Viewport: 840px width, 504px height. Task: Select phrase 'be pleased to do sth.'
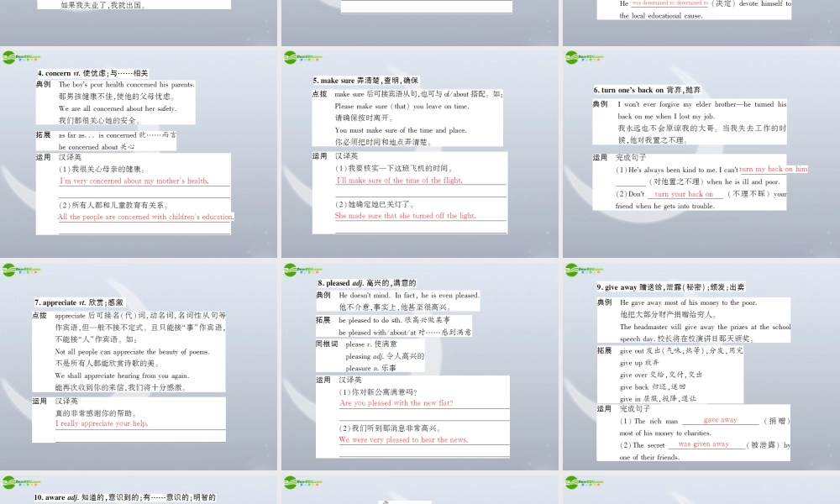[x=370, y=320]
